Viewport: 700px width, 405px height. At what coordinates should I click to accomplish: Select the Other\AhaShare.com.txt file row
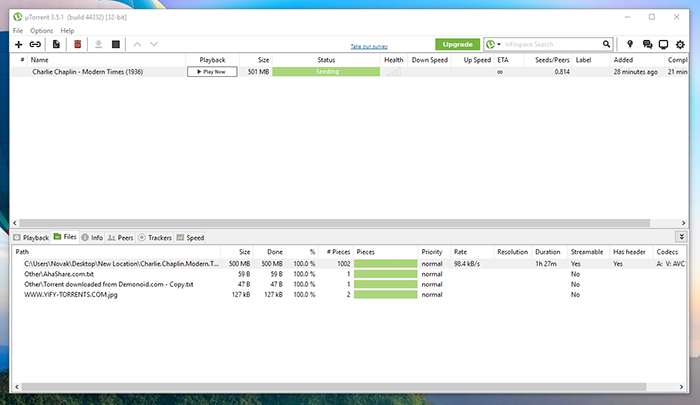tap(348, 274)
